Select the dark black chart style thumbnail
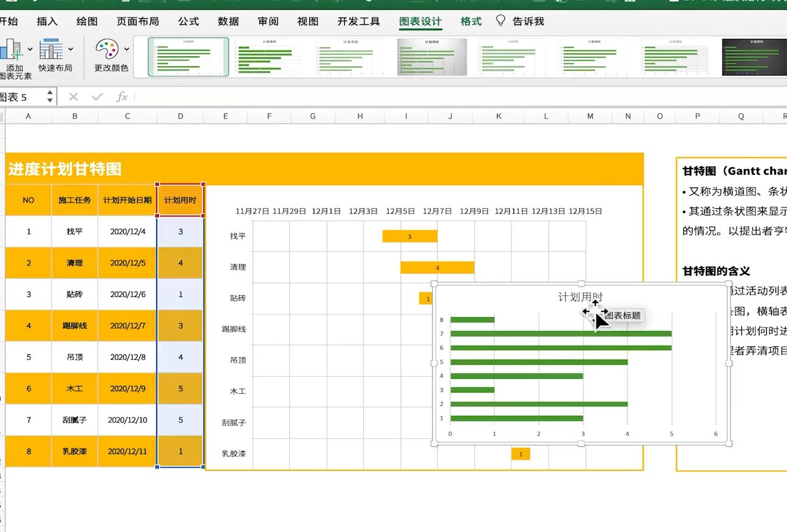787x532 pixels. click(x=753, y=57)
